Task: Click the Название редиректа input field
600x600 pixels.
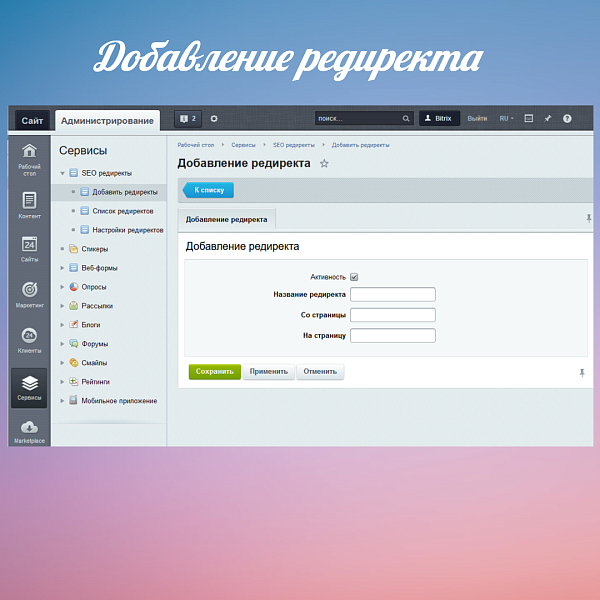Action: click(x=393, y=294)
